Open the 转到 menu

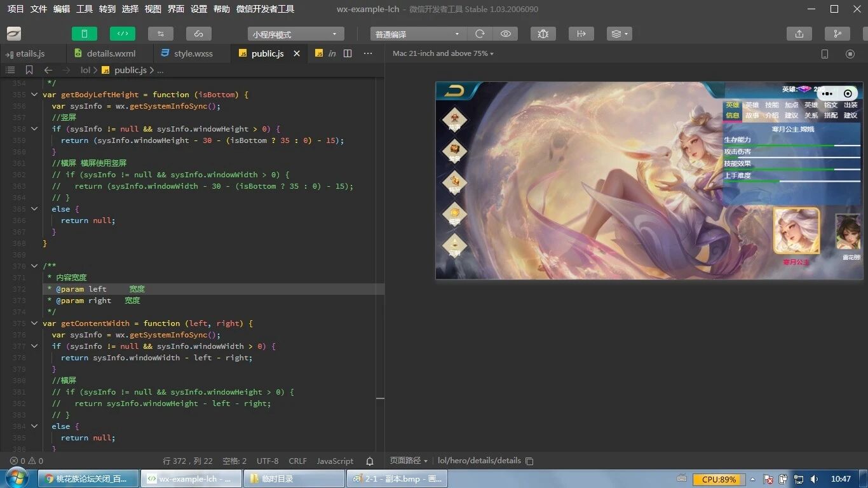click(107, 9)
